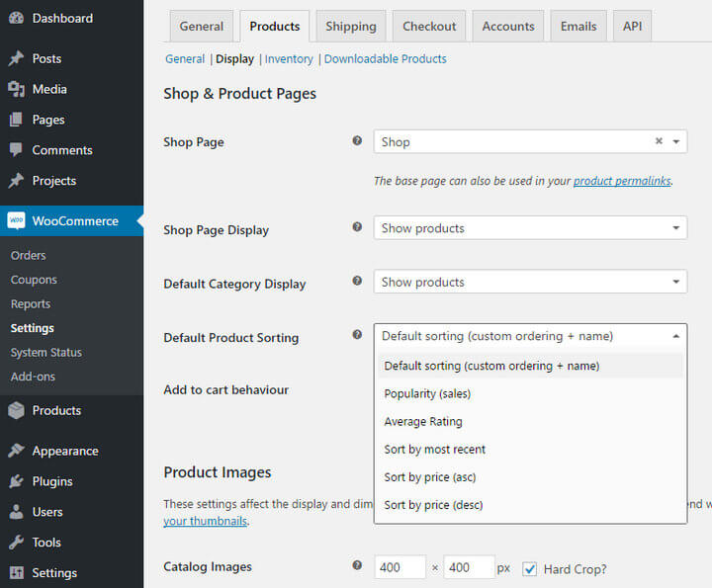Click the Products box icon in sidebar
This screenshot has width=712, height=588.
pos(17,410)
